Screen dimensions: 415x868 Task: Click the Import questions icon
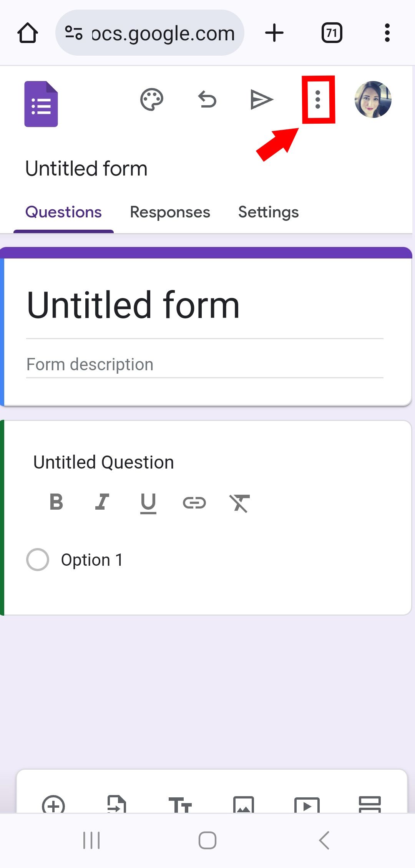pyautogui.click(x=117, y=805)
